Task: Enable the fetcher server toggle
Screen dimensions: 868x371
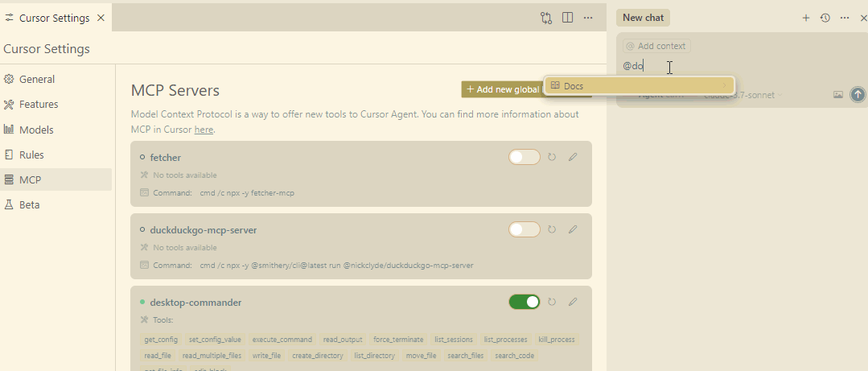Action: tap(525, 157)
